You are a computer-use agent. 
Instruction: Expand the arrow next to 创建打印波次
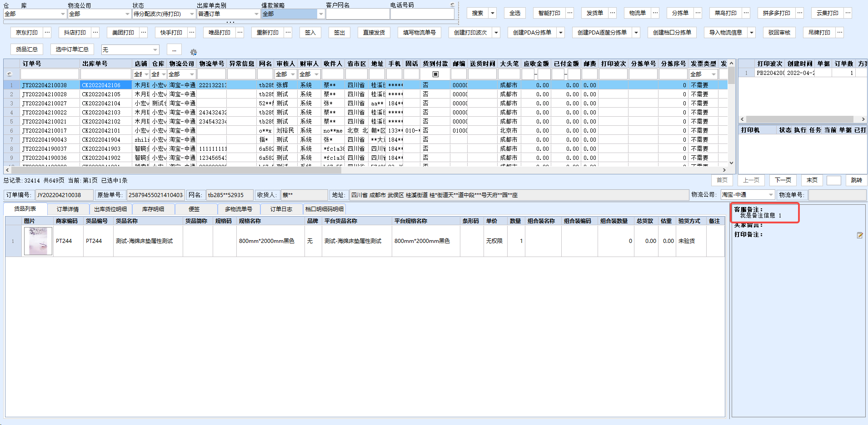point(496,33)
